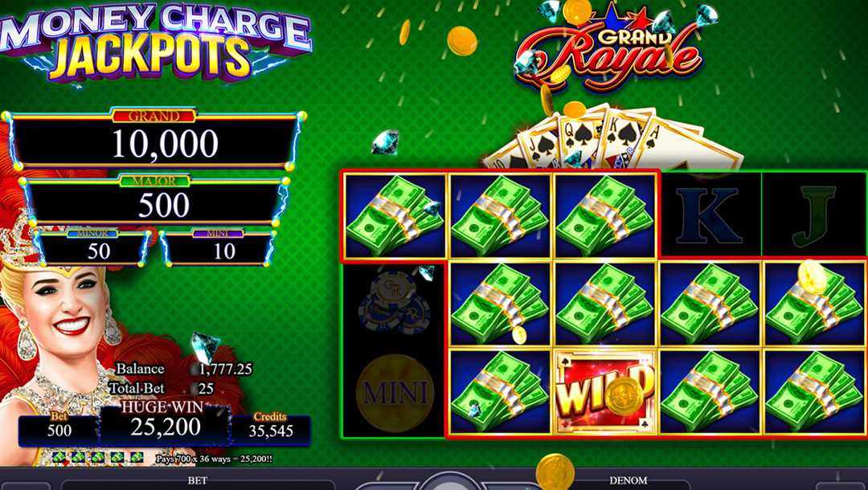Click the dimmed K card symbol

(710, 215)
